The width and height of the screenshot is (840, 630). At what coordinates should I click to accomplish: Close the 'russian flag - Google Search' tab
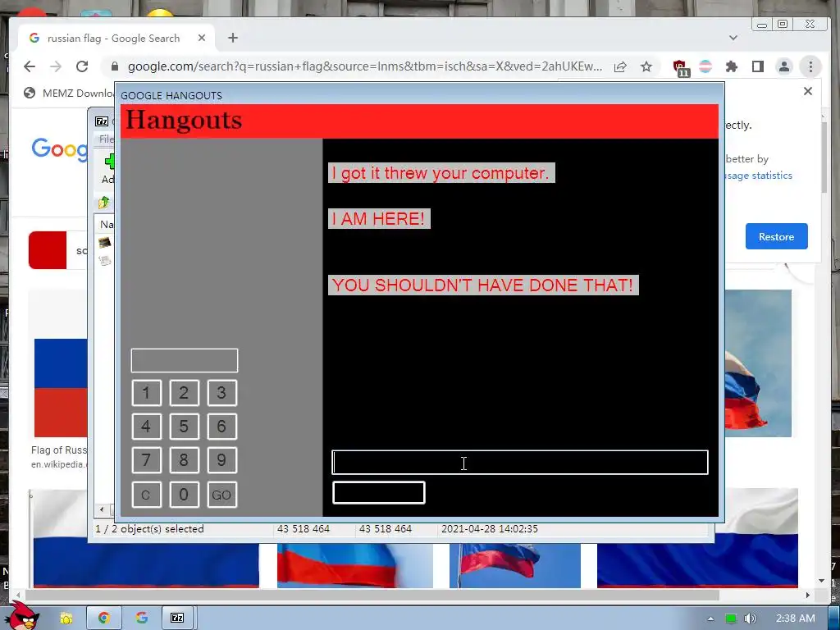coord(202,38)
